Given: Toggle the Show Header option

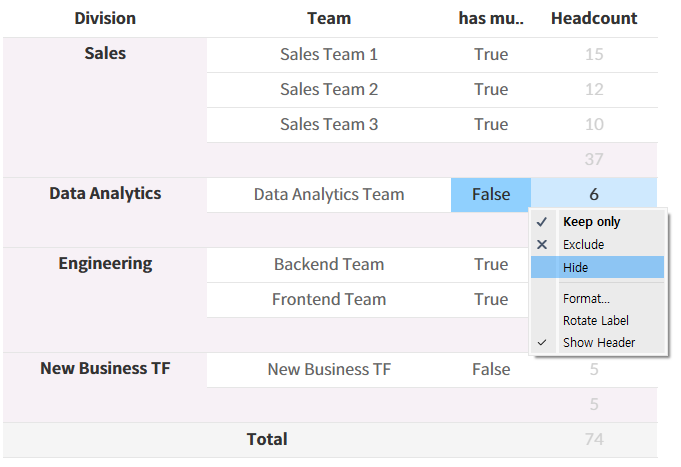Looking at the screenshot, I should [598, 343].
